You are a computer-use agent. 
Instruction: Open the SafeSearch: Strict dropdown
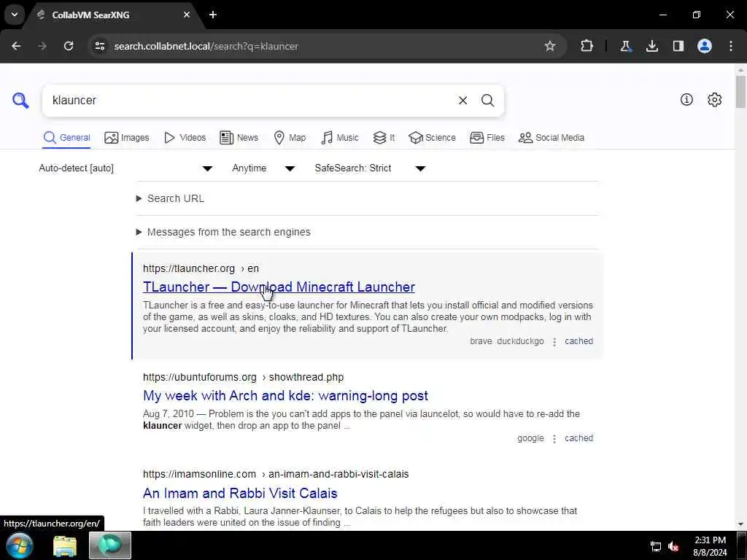pos(370,168)
